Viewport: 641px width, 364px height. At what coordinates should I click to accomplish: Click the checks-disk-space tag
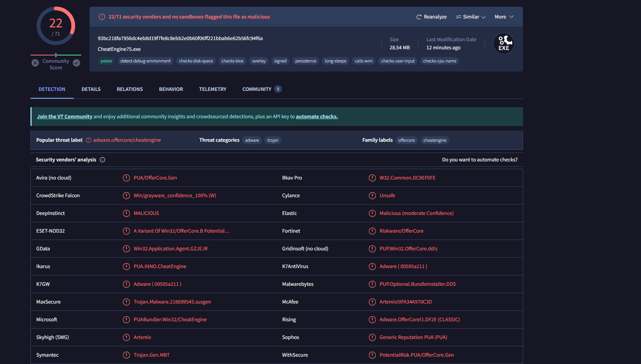pyautogui.click(x=196, y=61)
